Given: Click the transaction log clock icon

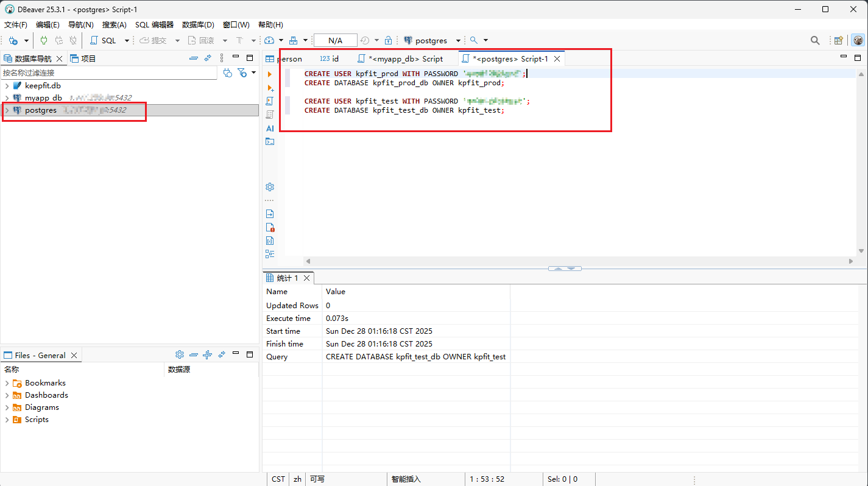Looking at the screenshot, I should 364,40.
